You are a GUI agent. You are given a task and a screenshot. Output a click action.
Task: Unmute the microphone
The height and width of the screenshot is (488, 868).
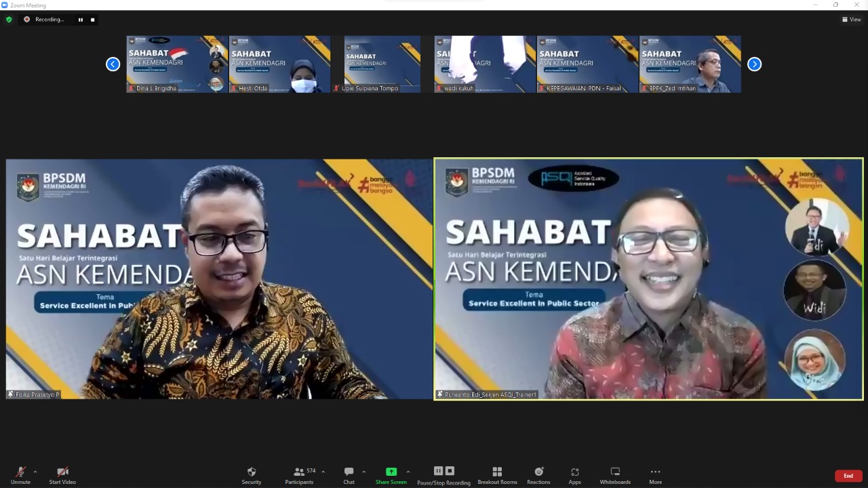point(20,475)
